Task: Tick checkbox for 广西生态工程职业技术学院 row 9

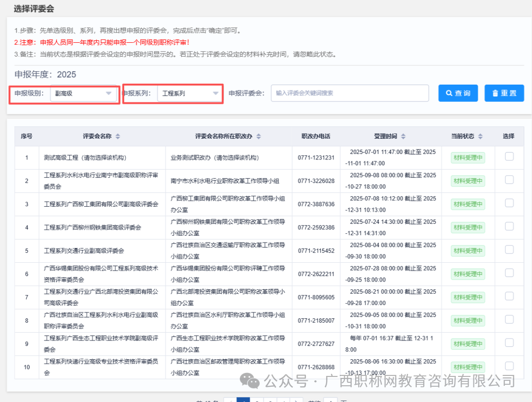Action: pos(509,343)
